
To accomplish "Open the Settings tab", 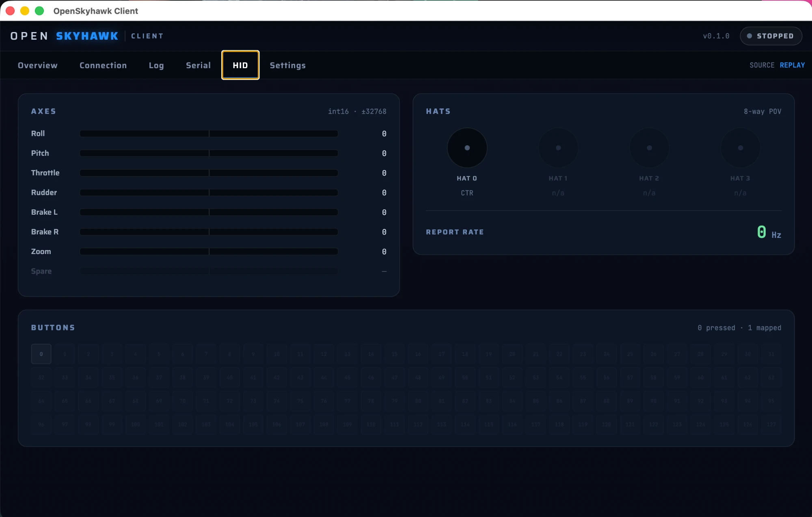I will tap(288, 65).
